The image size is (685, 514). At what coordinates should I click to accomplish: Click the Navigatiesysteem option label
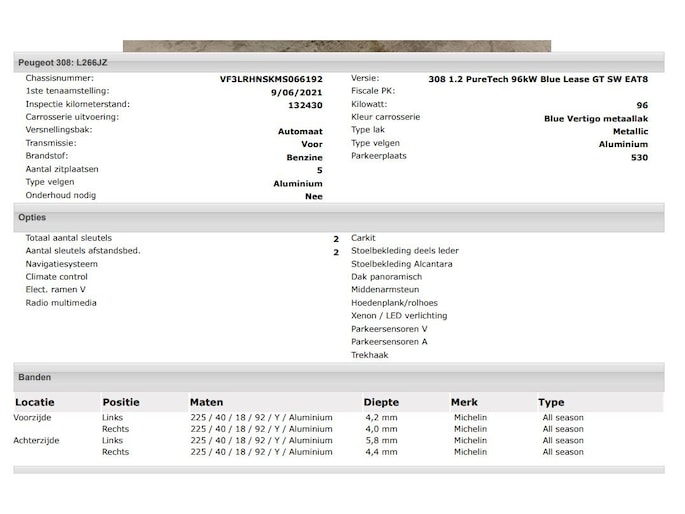click(62, 264)
